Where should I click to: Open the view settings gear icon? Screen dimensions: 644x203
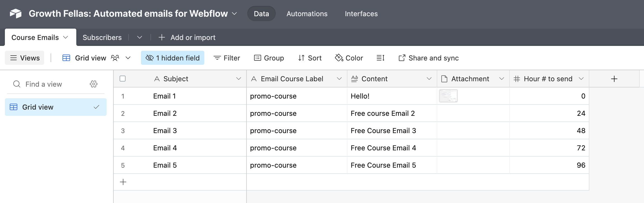(x=94, y=84)
